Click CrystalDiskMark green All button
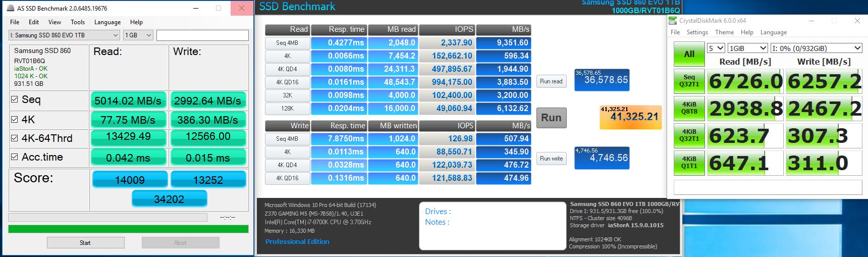Viewport: 868px width, 257px height. [x=689, y=54]
